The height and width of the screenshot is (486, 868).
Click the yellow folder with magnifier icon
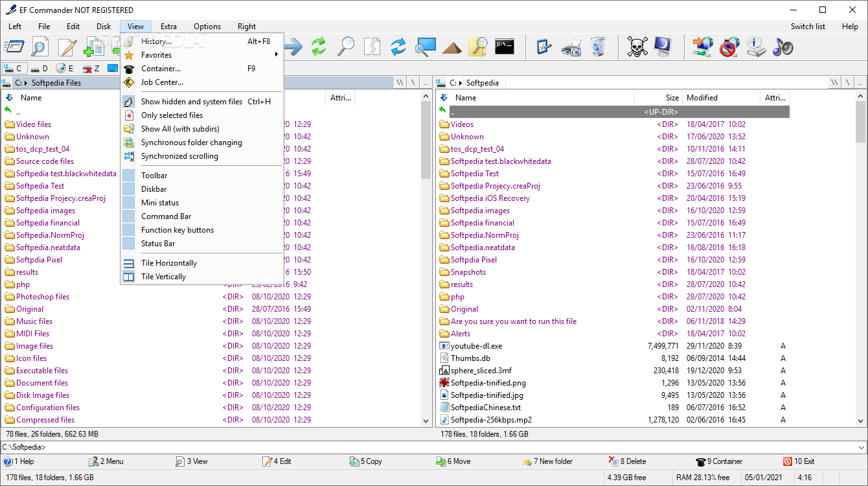coord(477,47)
